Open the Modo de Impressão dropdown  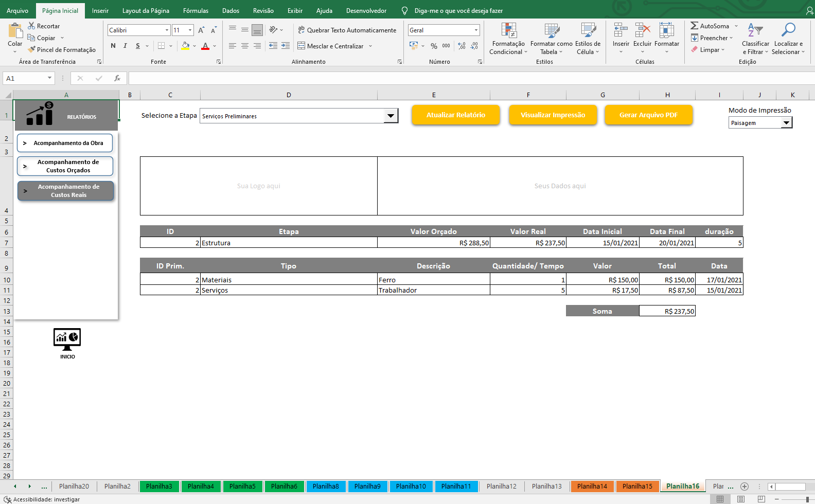point(786,123)
